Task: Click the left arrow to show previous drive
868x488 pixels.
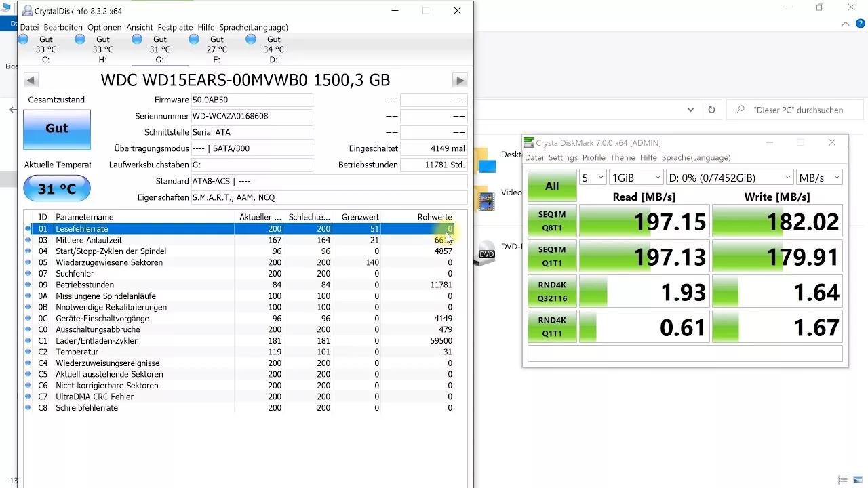Action: (x=31, y=80)
